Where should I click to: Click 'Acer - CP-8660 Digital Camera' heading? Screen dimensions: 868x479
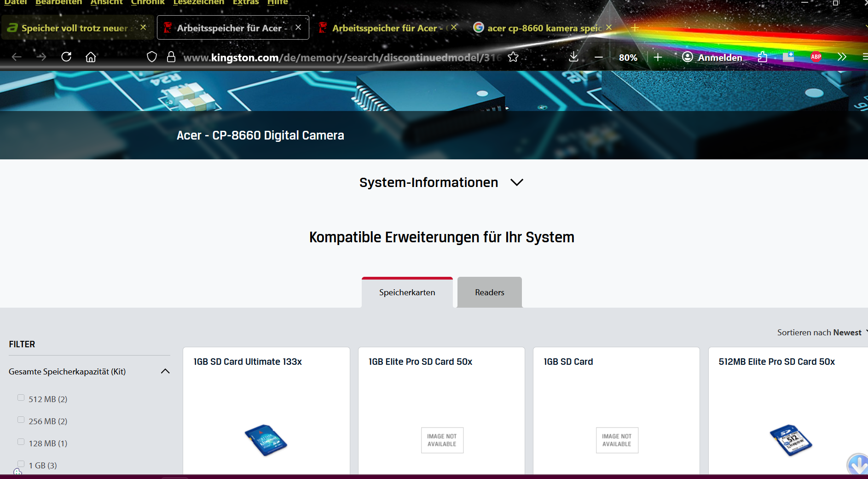coord(260,135)
